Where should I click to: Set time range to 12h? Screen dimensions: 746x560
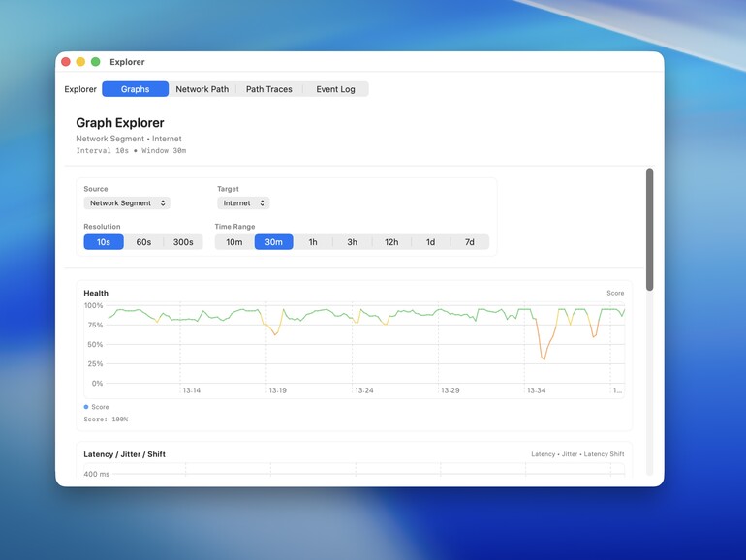(391, 242)
